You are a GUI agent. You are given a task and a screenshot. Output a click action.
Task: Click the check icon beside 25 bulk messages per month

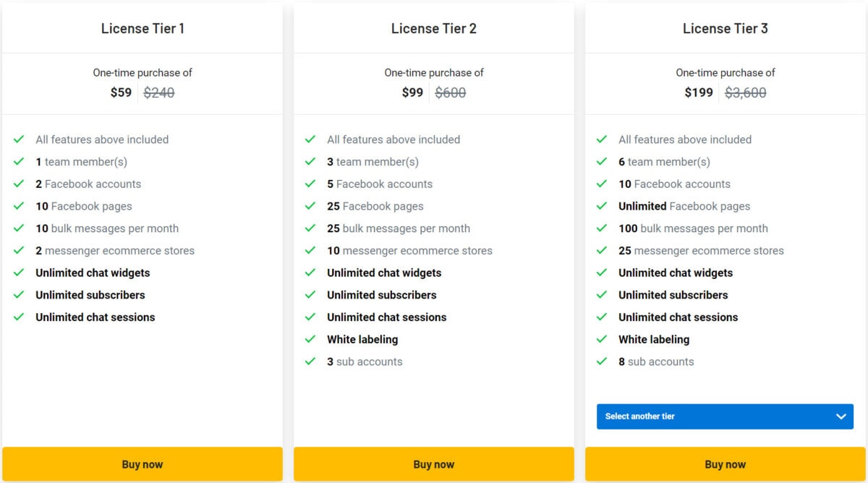311,228
